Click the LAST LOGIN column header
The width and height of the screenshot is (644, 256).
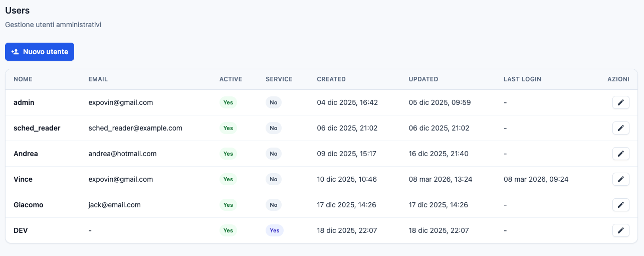522,79
